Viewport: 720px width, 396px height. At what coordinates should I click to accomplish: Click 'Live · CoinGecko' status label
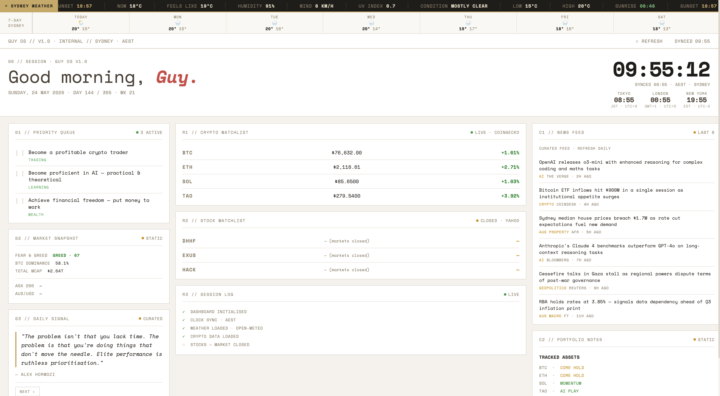point(495,133)
